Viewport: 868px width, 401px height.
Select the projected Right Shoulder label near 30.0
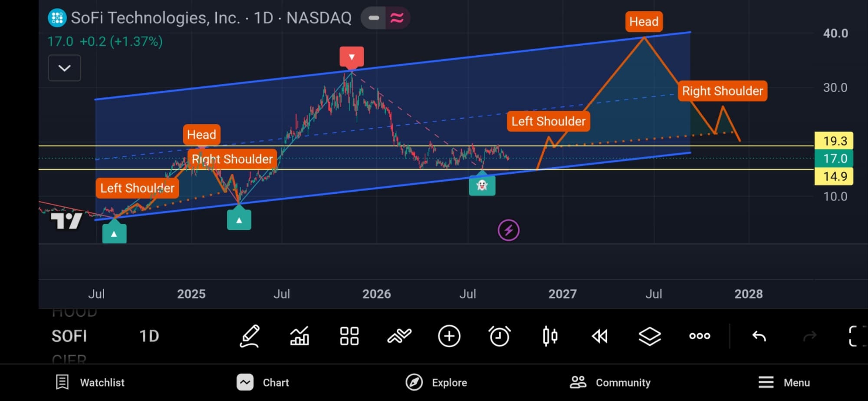(723, 91)
